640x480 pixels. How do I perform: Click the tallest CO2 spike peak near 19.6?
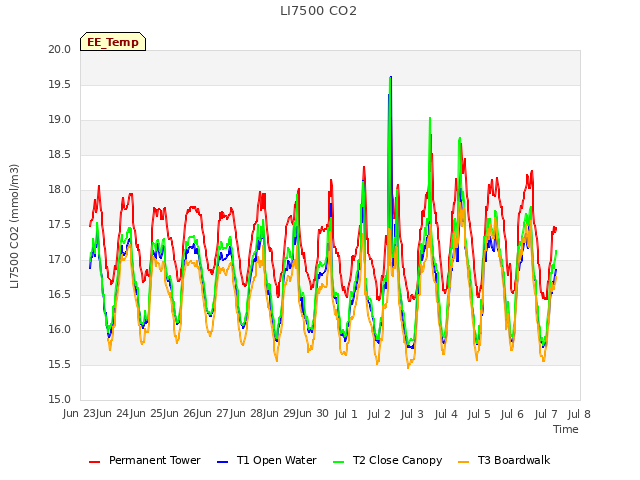[391, 77]
